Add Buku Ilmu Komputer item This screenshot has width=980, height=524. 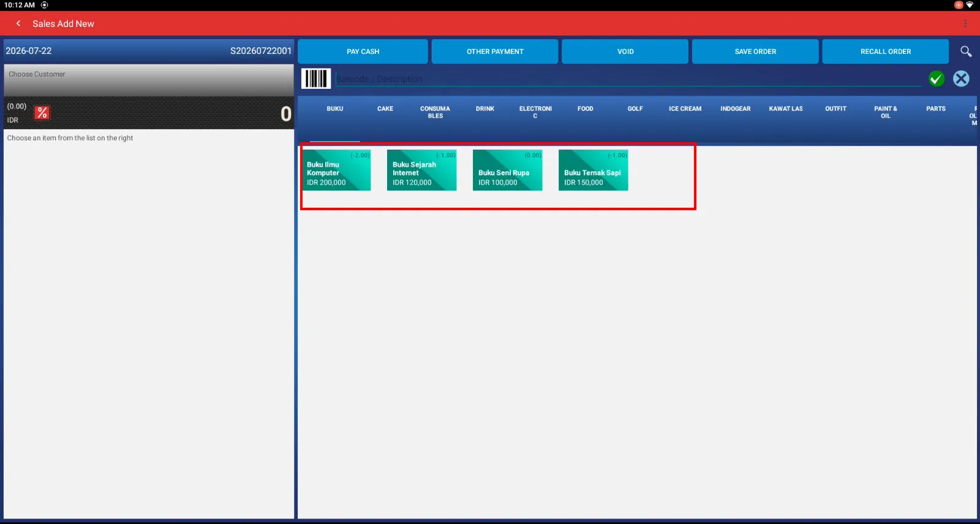pyautogui.click(x=336, y=170)
